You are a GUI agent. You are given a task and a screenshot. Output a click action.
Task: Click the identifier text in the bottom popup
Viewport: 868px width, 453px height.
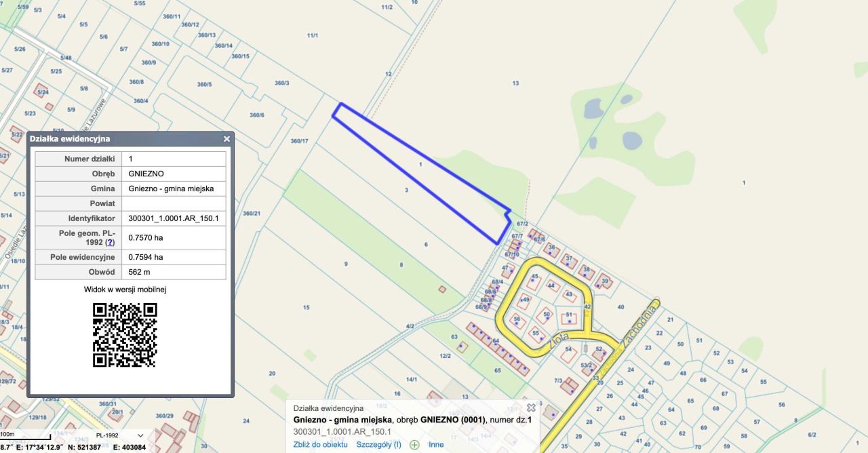pos(341,432)
